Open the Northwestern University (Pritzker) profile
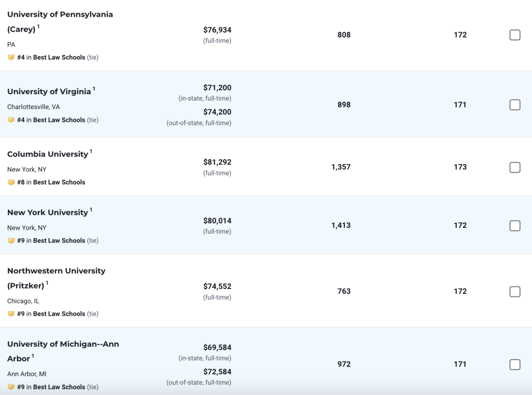532x395 pixels. tap(56, 278)
